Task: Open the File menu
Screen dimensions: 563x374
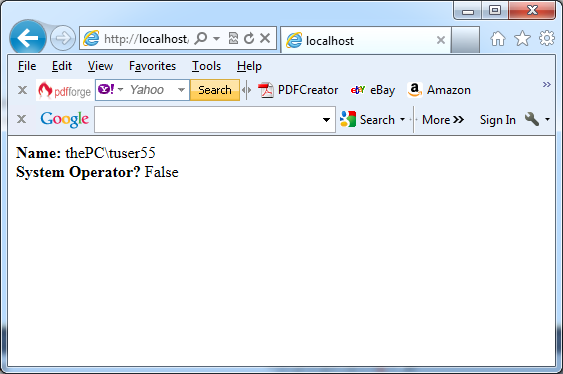Action: [27, 66]
